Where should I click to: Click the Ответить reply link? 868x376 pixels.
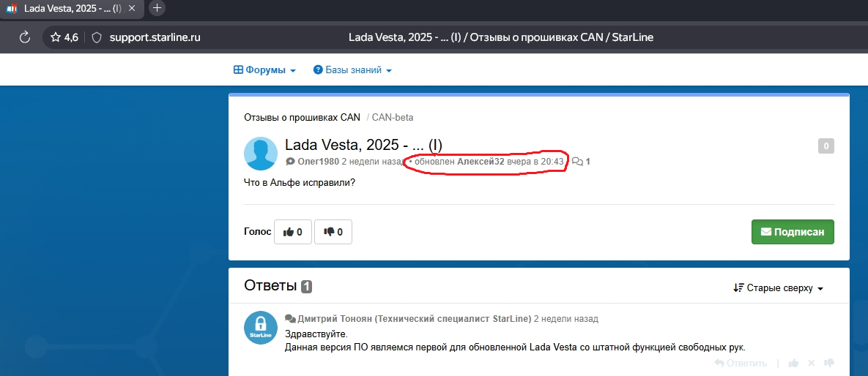click(741, 364)
